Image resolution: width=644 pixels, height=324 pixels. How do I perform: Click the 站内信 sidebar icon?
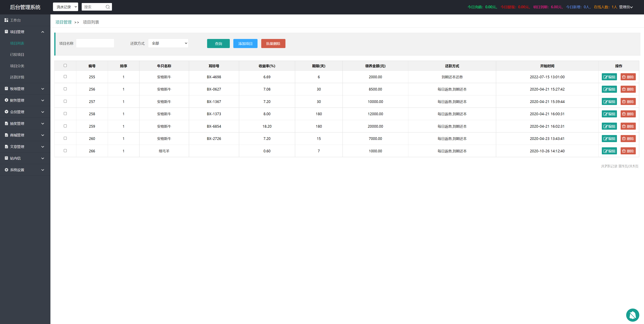point(6,158)
